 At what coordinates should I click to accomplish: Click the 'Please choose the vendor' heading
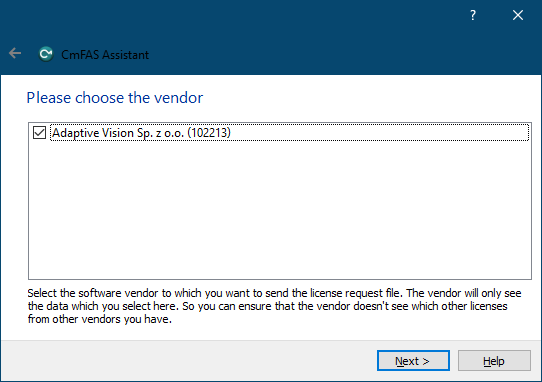point(115,98)
